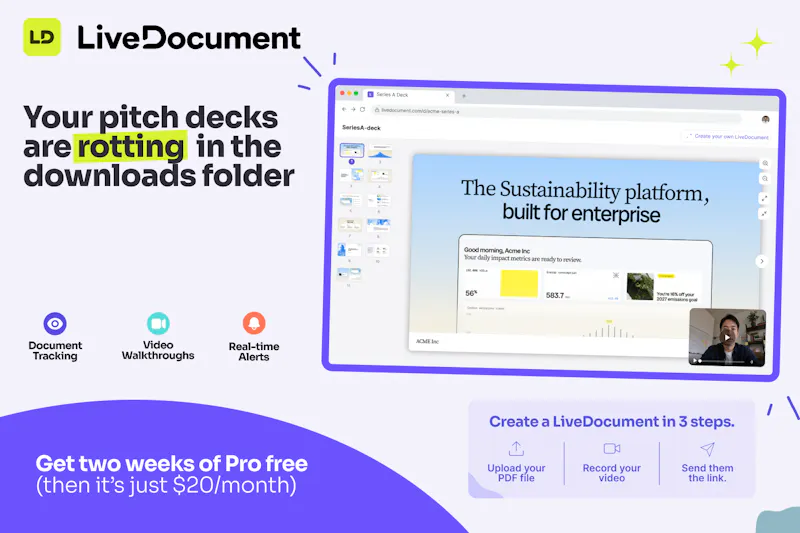Zoom in on the slide viewer
Viewport: 800px width, 533px height.
coord(765,164)
